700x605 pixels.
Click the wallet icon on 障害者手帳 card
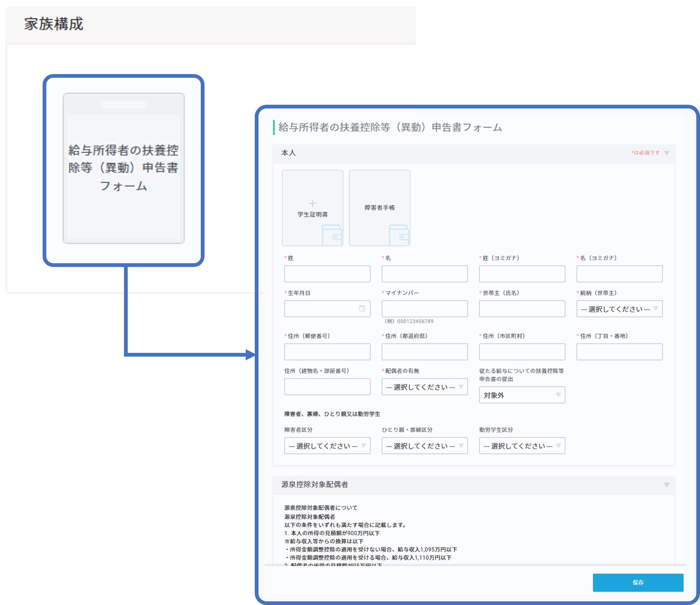[x=399, y=235]
